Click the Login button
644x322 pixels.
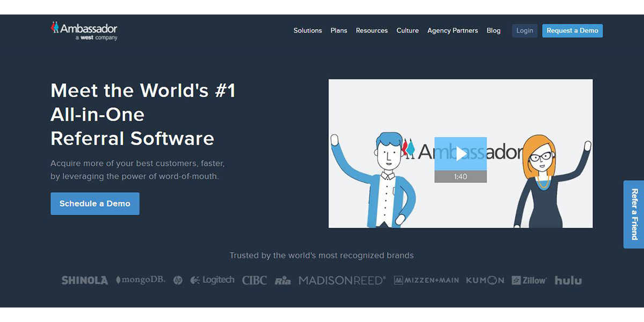(525, 31)
